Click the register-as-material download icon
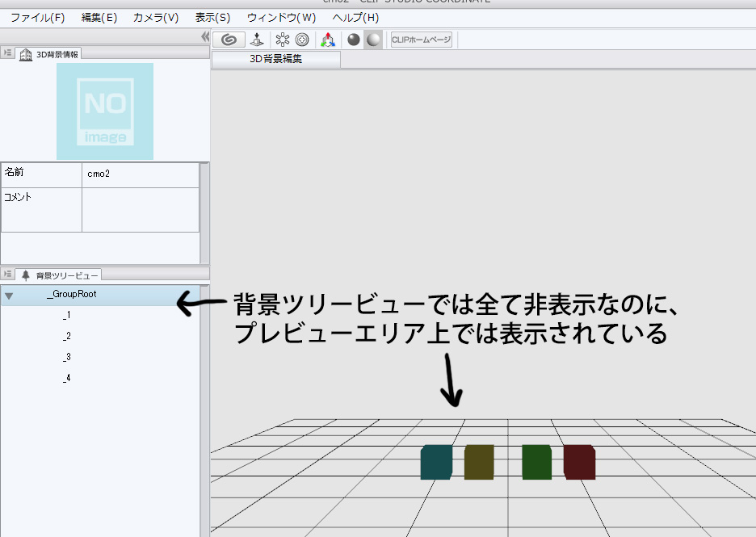The width and height of the screenshot is (756, 537). tap(256, 40)
